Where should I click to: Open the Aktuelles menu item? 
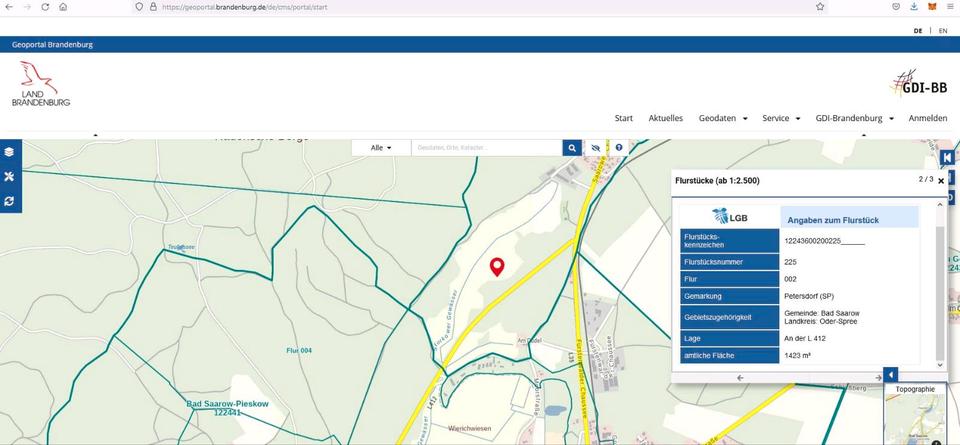(x=665, y=118)
